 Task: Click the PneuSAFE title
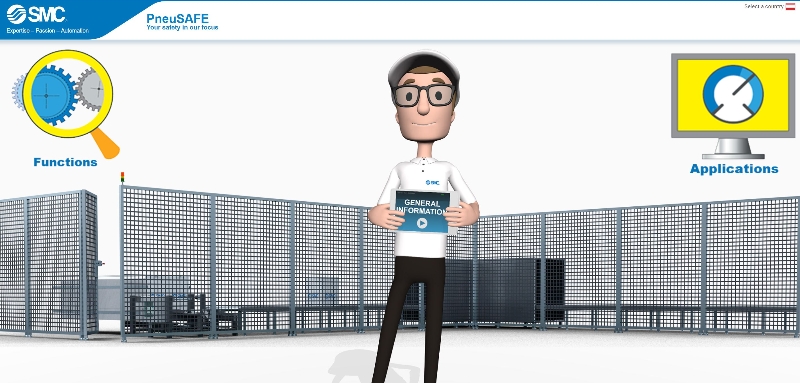point(177,19)
